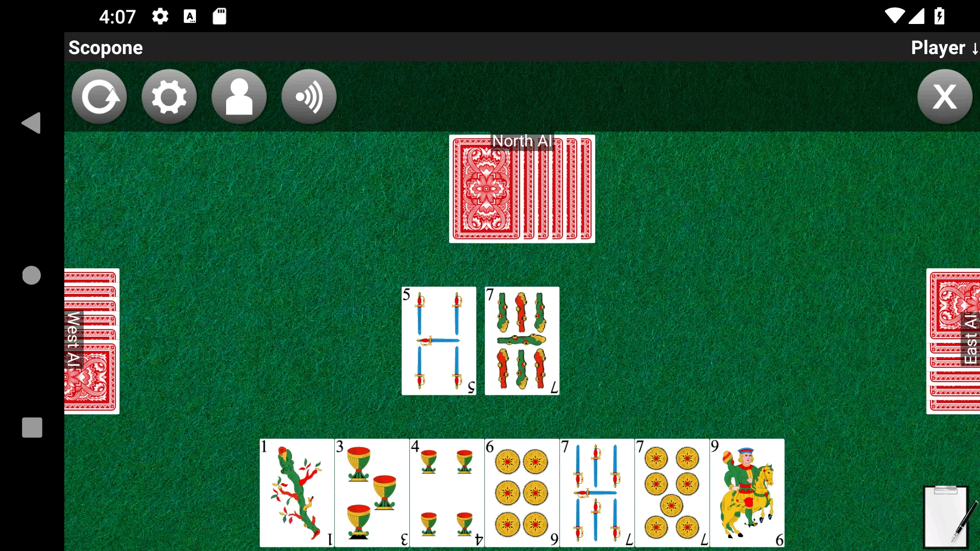Select the 7 of Batons table card
Screen dimensions: 980x551
[x=521, y=340]
